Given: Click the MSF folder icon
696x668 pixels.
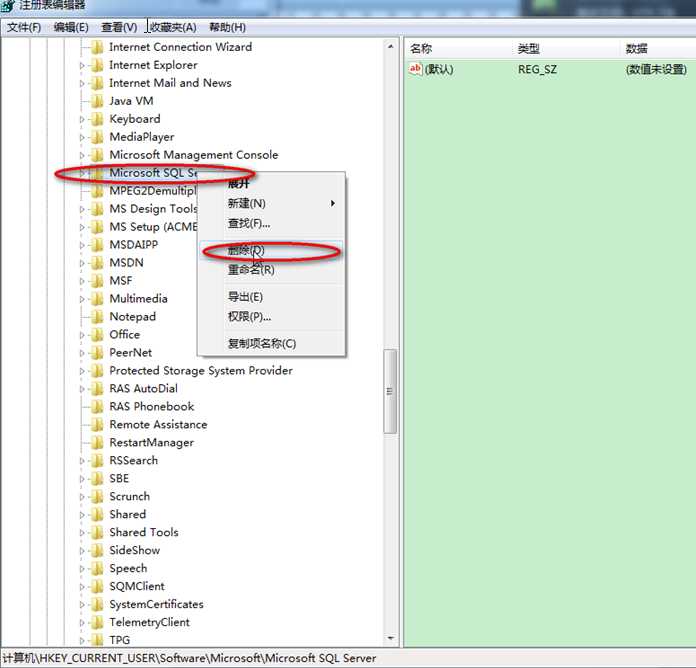Looking at the screenshot, I should click(x=97, y=281).
